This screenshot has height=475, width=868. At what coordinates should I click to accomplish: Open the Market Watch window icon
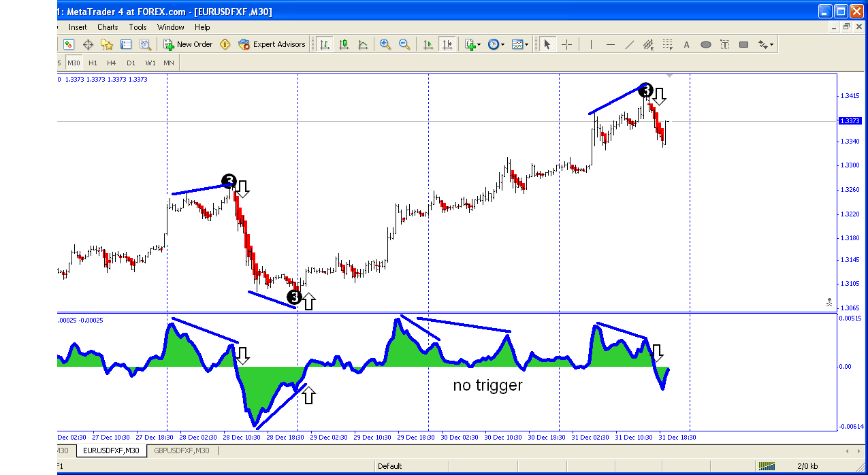(69, 44)
